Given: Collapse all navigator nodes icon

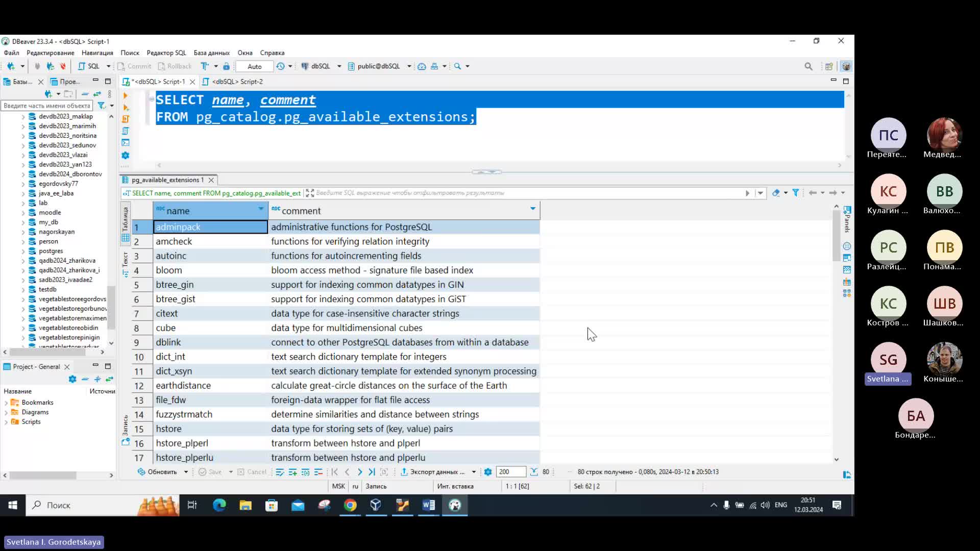Looking at the screenshot, I should [85, 94].
